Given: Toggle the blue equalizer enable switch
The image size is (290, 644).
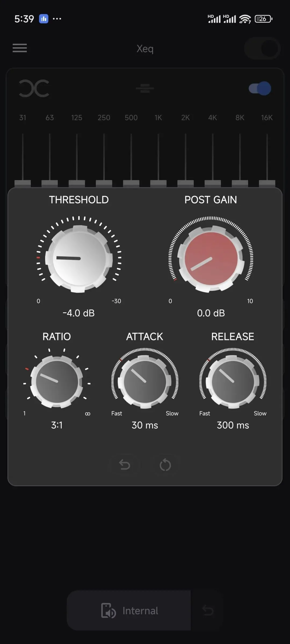Looking at the screenshot, I should coord(260,88).
